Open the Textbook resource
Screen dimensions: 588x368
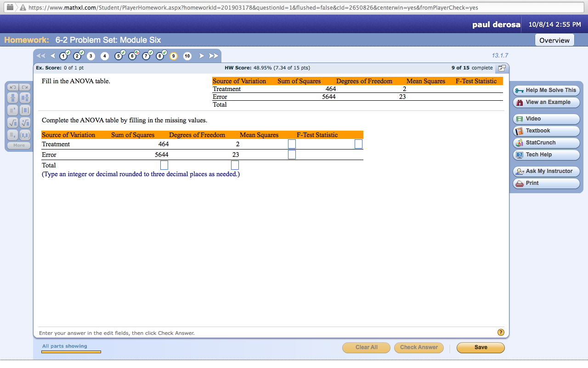[x=546, y=131]
